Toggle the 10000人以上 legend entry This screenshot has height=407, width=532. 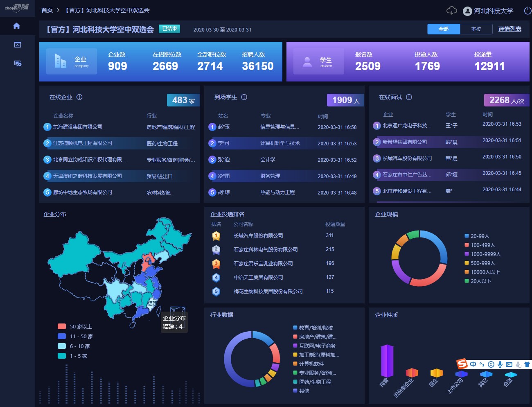(x=482, y=272)
